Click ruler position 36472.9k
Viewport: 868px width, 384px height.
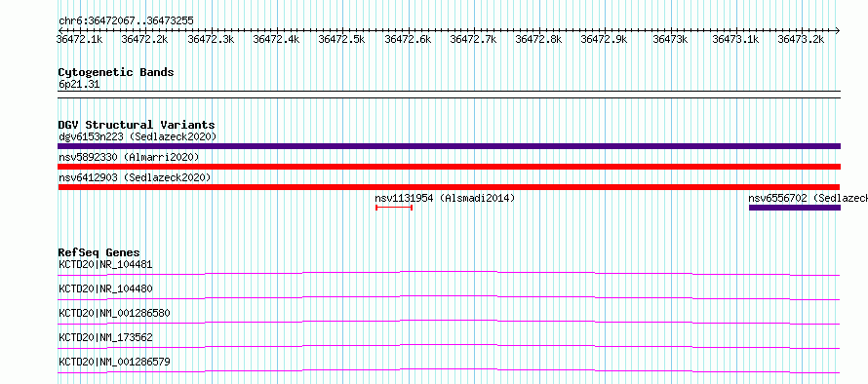pyautogui.click(x=604, y=39)
